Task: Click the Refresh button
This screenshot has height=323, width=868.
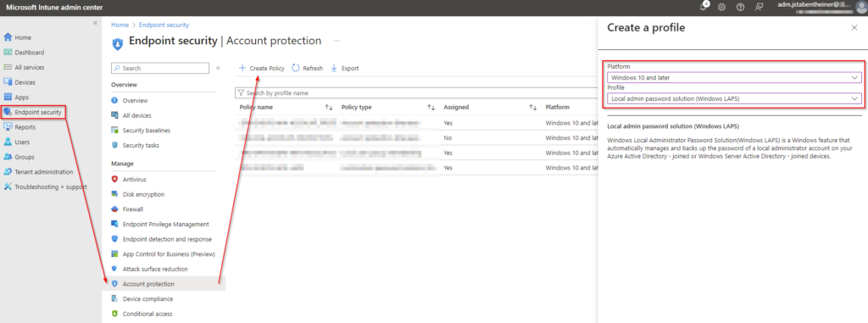Action: (307, 68)
